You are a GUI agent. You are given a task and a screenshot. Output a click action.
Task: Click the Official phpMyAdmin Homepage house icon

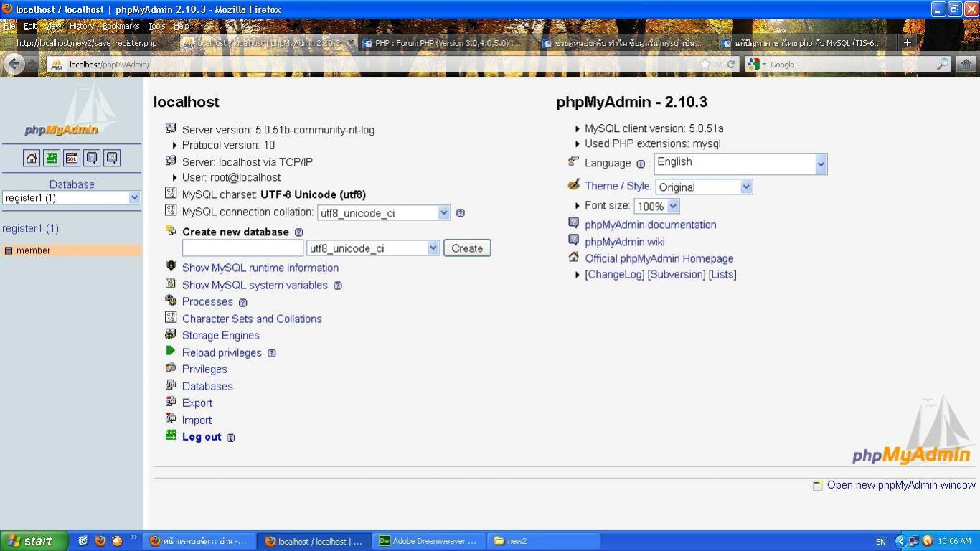coord(573,258)
